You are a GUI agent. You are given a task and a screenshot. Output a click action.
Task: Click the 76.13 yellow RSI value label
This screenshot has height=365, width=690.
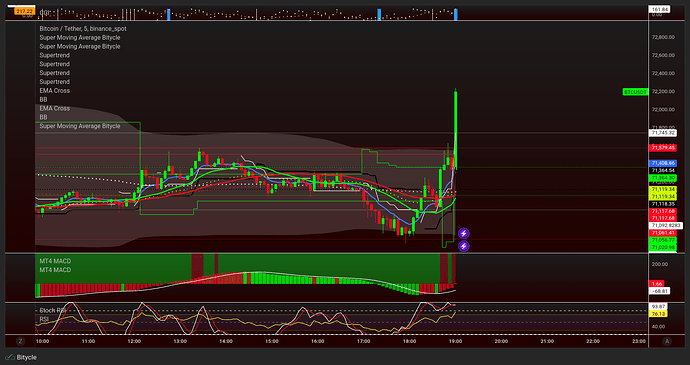tap(658, 313)
